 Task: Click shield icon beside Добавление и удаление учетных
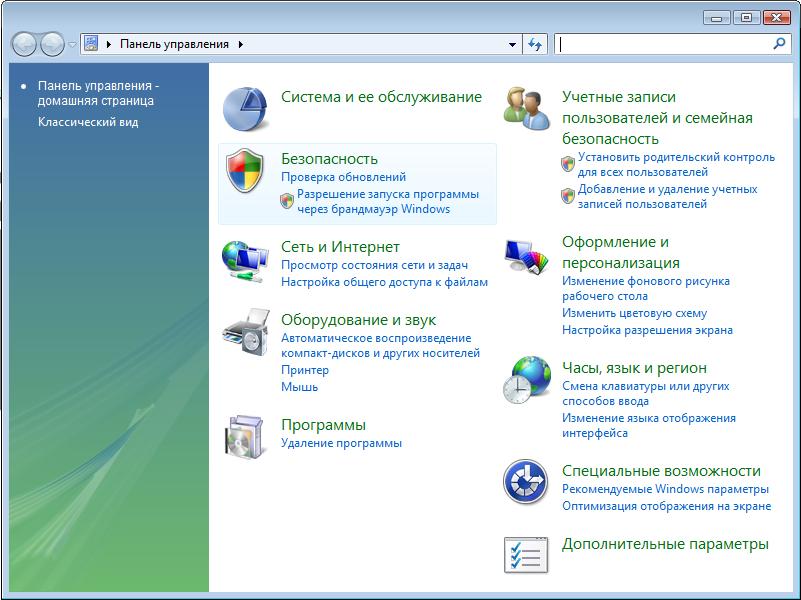568,196
